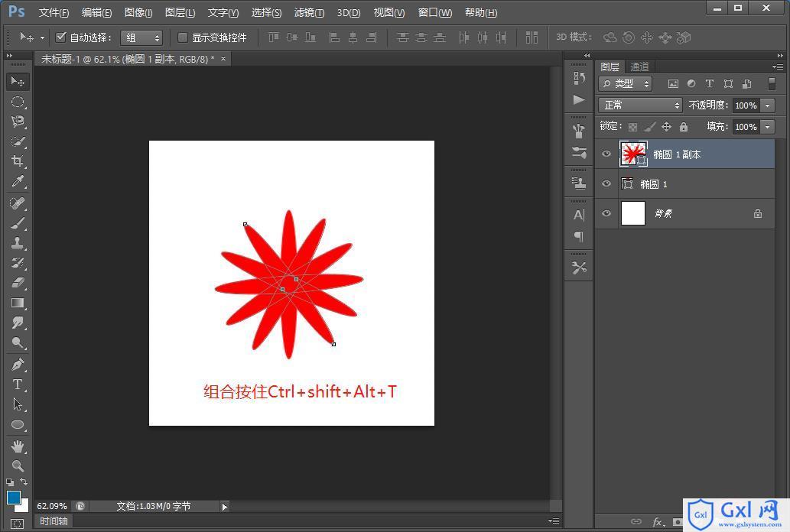Lock all for the selected layer
Image resolution: width=790 pixels, height=532 pixels.
tap(683, 127)
